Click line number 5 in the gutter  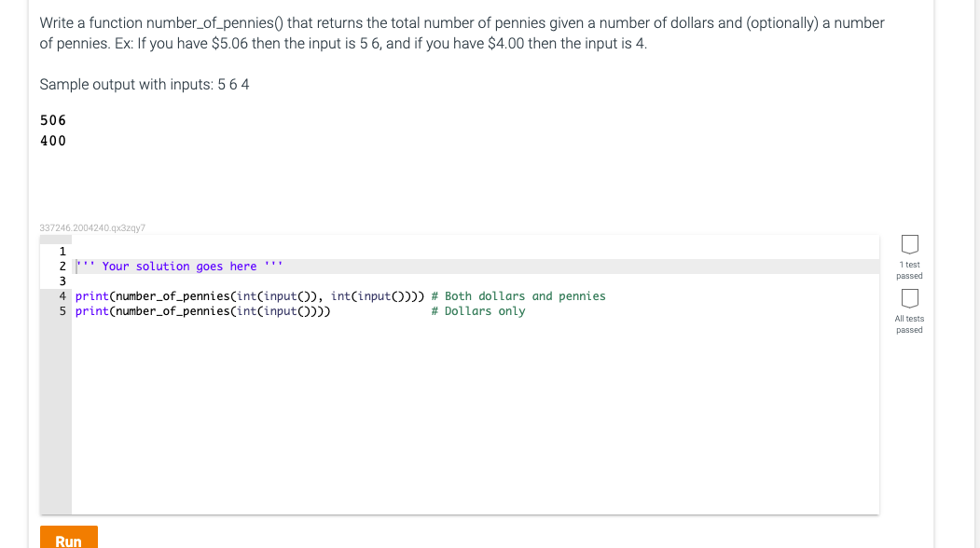[x=62, y=310]
